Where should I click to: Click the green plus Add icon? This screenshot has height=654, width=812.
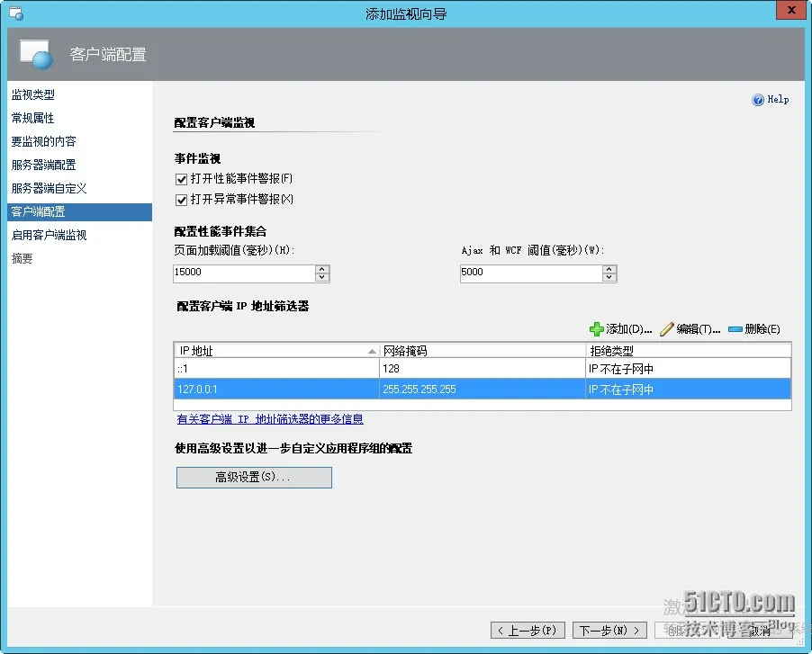(x=597, y=329)
